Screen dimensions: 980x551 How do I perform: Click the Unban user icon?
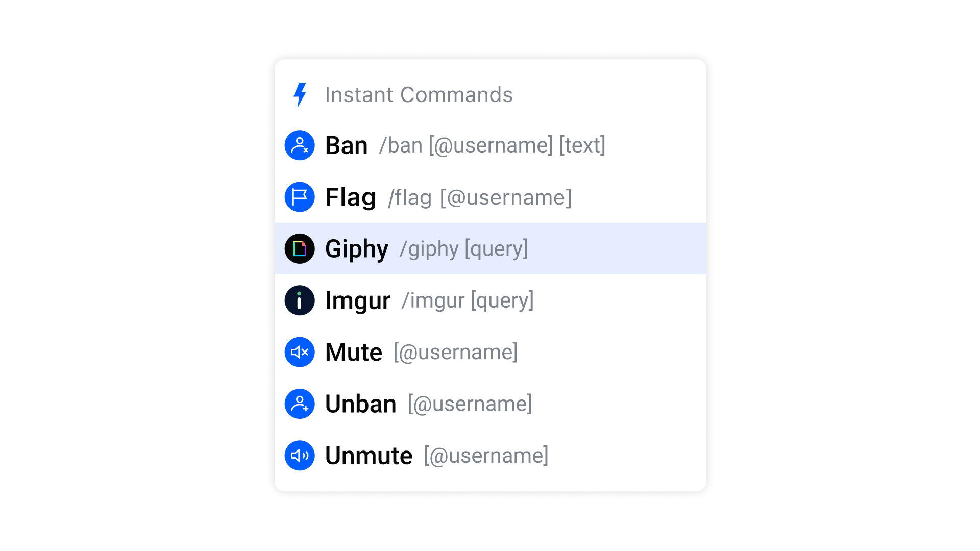[x=300, y=404]
